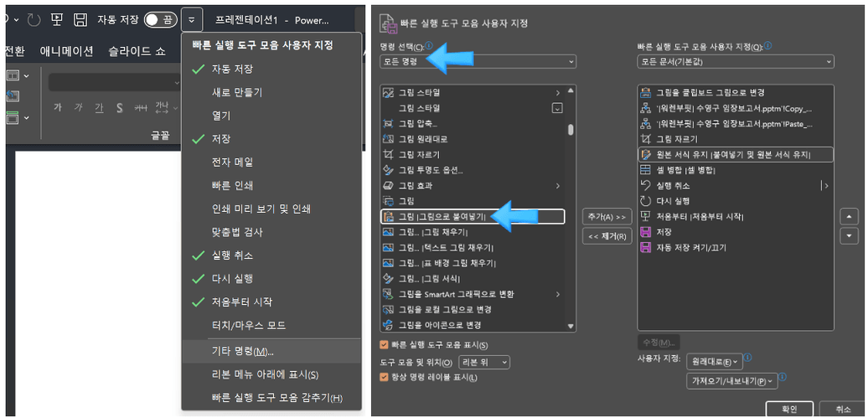This screenshot has height=418, width=868.
Task: Click undo icon beside 실행 취소 in right list
Action: pos(645,185)
